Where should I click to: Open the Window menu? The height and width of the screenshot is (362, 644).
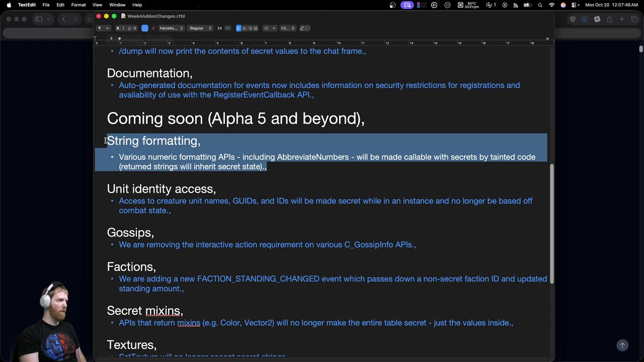point(117,5)
